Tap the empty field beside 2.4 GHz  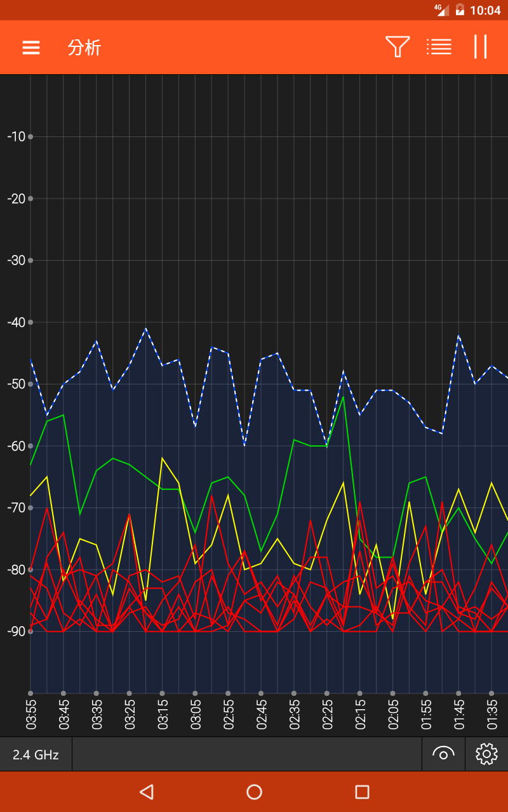[247, 754]
